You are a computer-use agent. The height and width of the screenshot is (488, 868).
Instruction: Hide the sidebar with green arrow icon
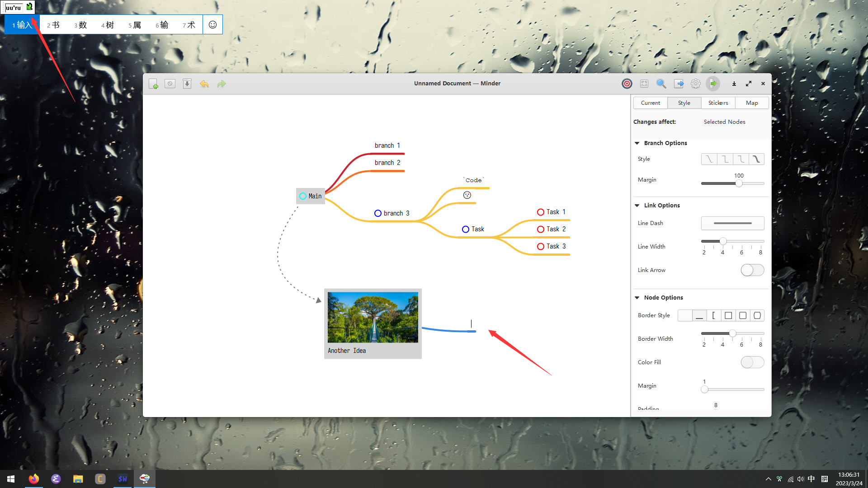[x=713, y=84]
